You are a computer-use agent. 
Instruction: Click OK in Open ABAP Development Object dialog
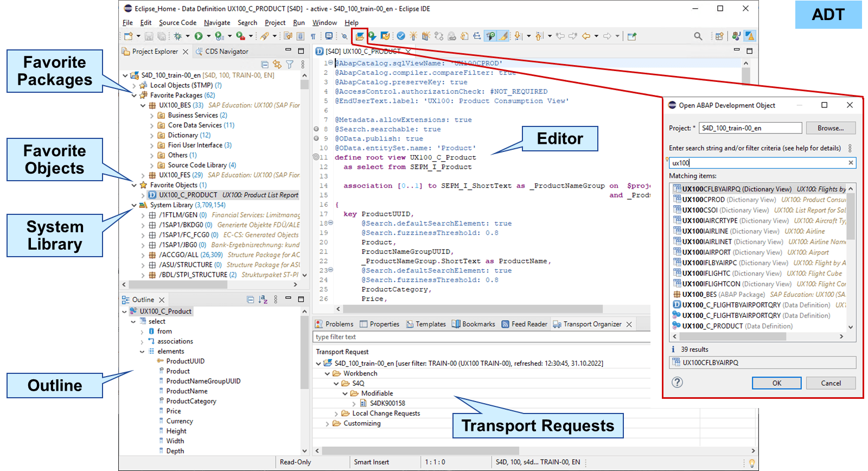click(776, 383)
